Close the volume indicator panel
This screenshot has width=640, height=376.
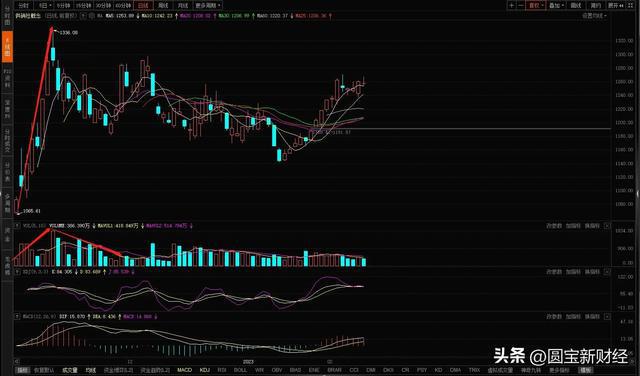[x=607, y=226]
